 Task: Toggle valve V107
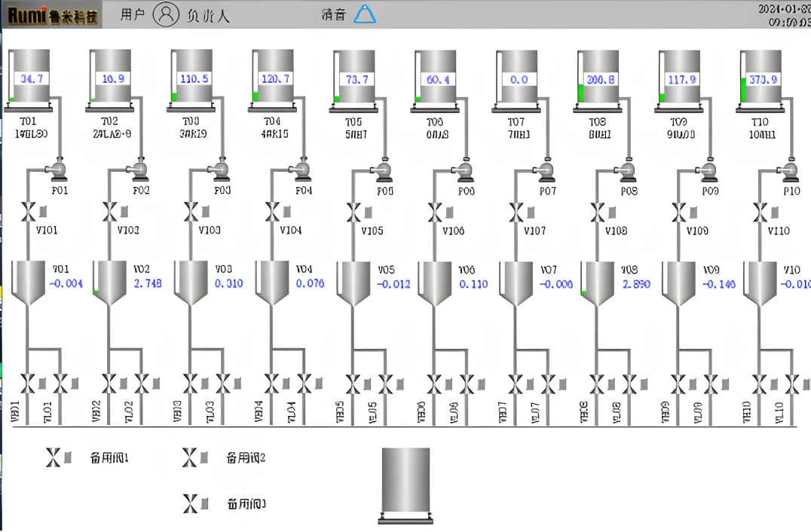[x=516, y=212]
